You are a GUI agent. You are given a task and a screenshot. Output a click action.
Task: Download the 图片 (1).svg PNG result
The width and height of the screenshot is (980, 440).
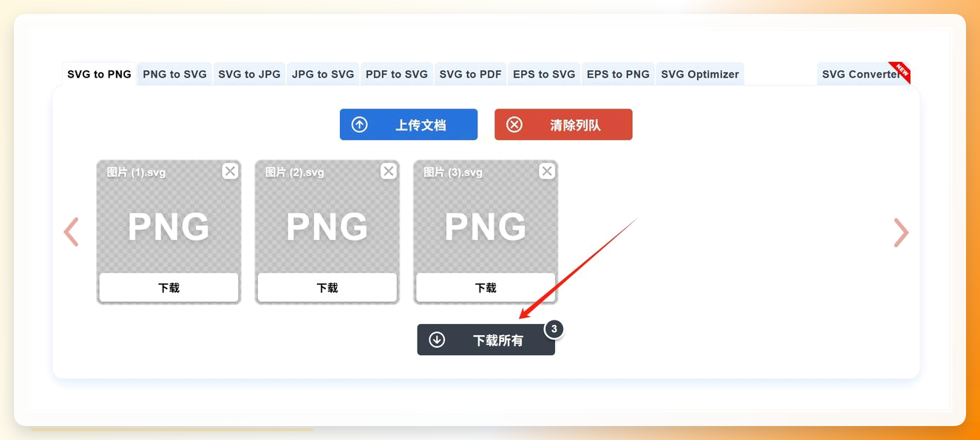[169, 287]
